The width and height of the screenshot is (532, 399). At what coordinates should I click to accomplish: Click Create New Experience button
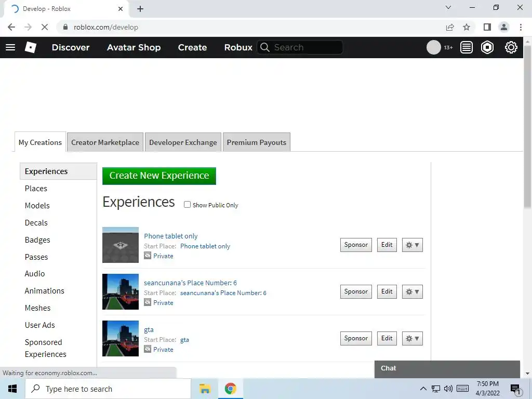(x=159, y=176)
